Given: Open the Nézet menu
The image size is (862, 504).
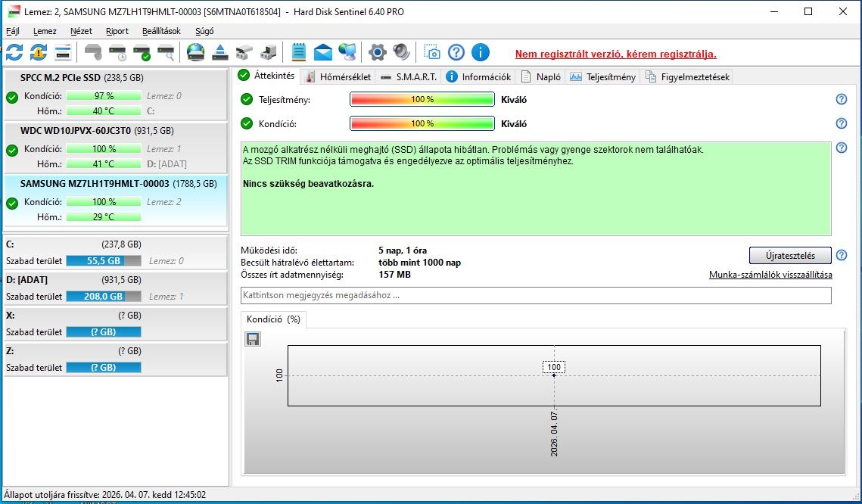Looking at the screenshot, I should point(81,31).
